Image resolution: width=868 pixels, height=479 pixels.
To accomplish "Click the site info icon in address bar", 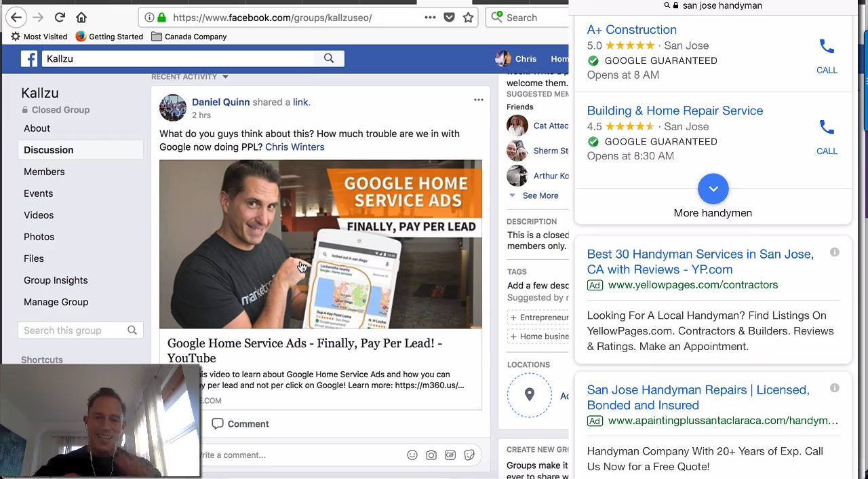I will tap(149, 18).
